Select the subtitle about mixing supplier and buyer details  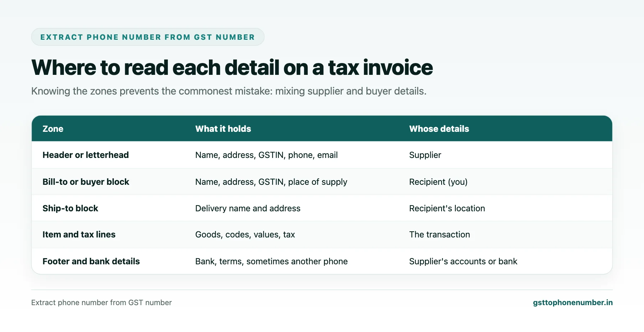(229, 91)
